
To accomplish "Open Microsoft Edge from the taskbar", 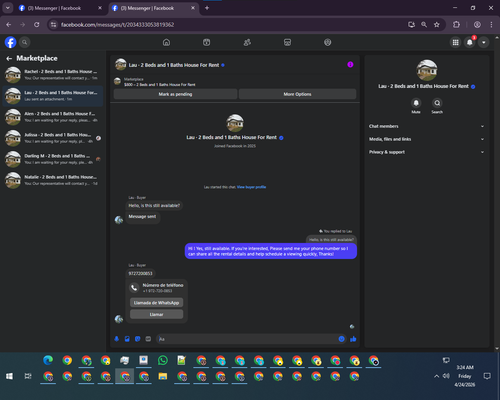I will pos(48,360).
